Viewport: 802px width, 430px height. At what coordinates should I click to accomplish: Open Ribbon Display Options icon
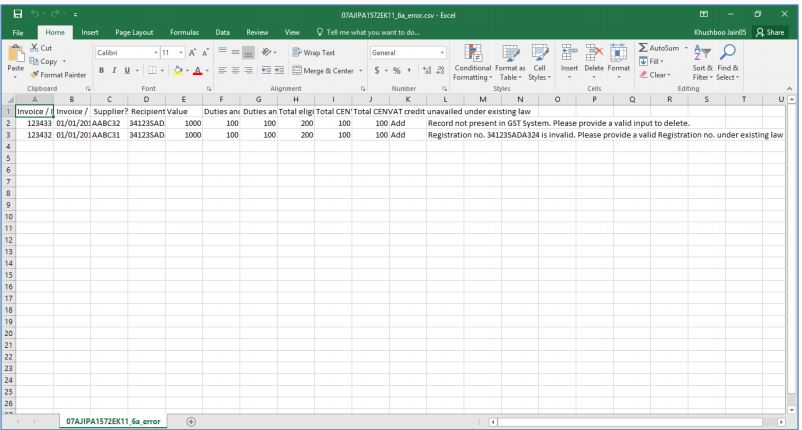tap(704, 14)
